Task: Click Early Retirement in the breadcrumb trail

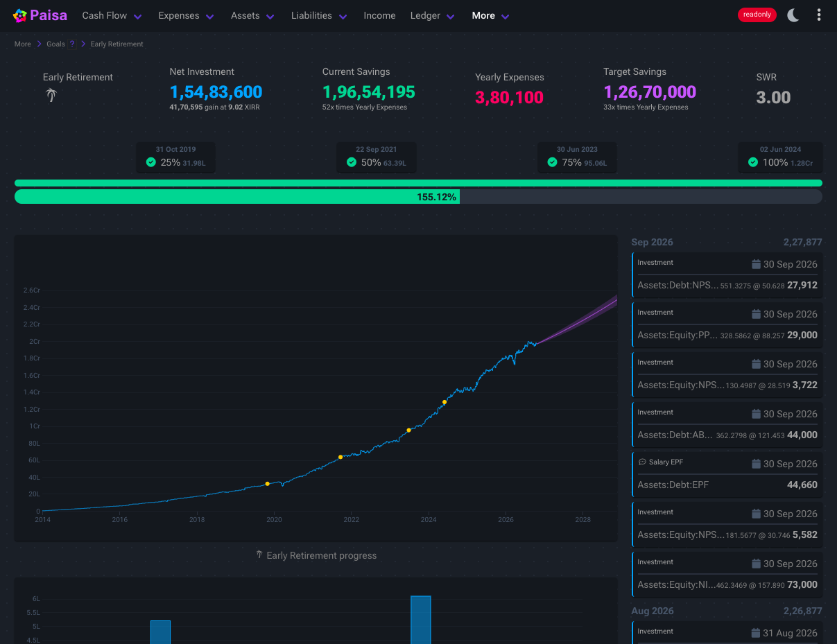Action: point(117,44)
